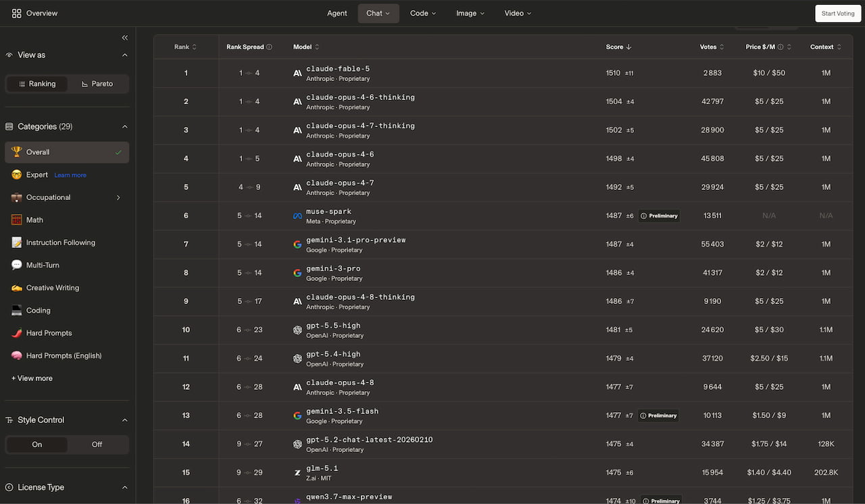Click the Preliminary badge on gemini-3.5-flash row

tap(658, 415)
